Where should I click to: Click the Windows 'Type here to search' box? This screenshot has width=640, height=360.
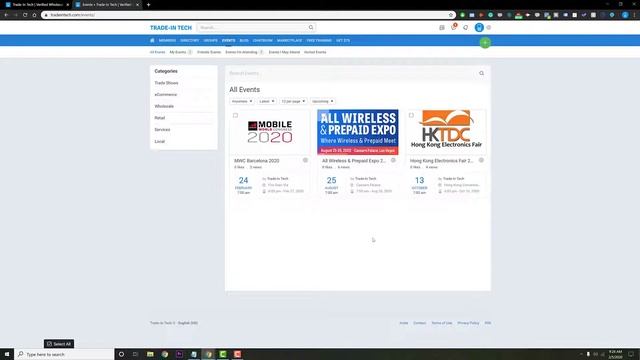tap(65, 354)
